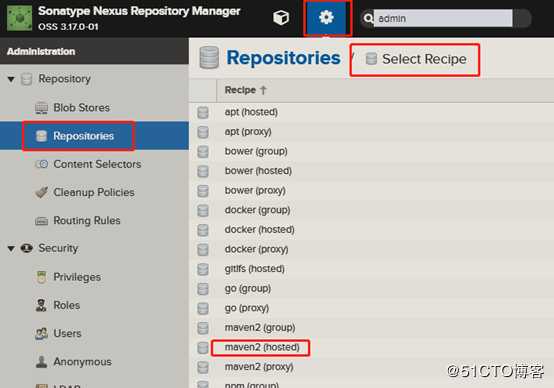The height and width of the screenshot is (388, 554).
Task: Click the Repository folder database icon
Action: 26,79
